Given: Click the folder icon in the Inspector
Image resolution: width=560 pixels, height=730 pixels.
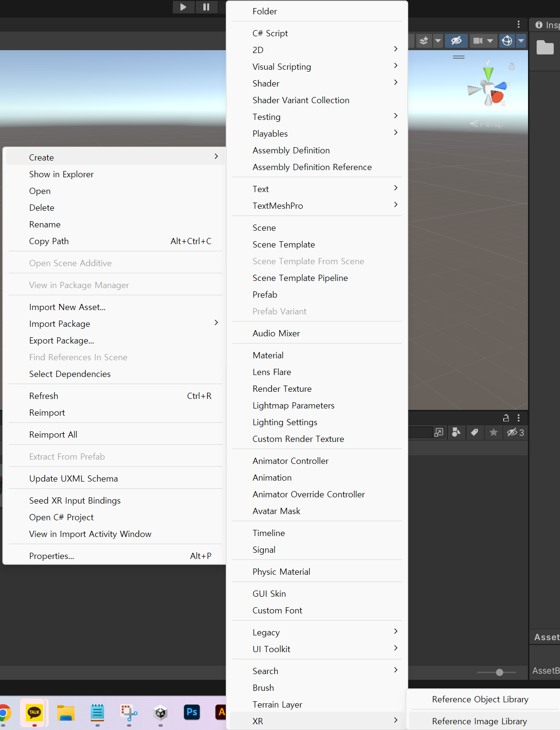Looking at the screenshot, I should [545, 47].
